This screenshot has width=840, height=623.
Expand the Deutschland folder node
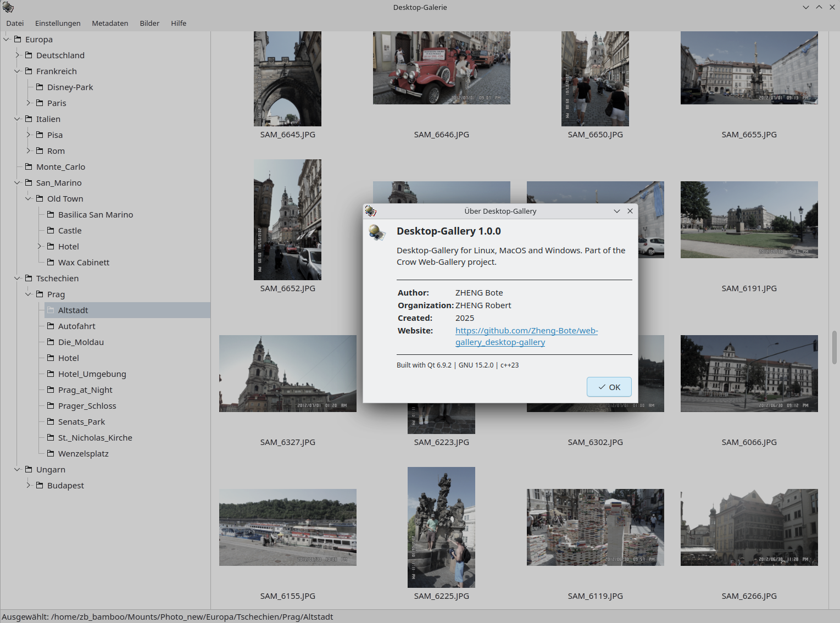(x=18, y=55)
